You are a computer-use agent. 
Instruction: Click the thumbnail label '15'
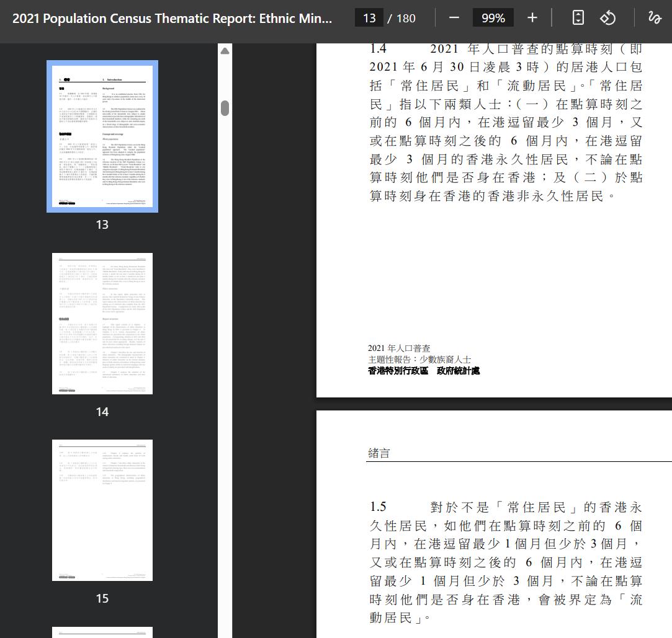[102, 598]
